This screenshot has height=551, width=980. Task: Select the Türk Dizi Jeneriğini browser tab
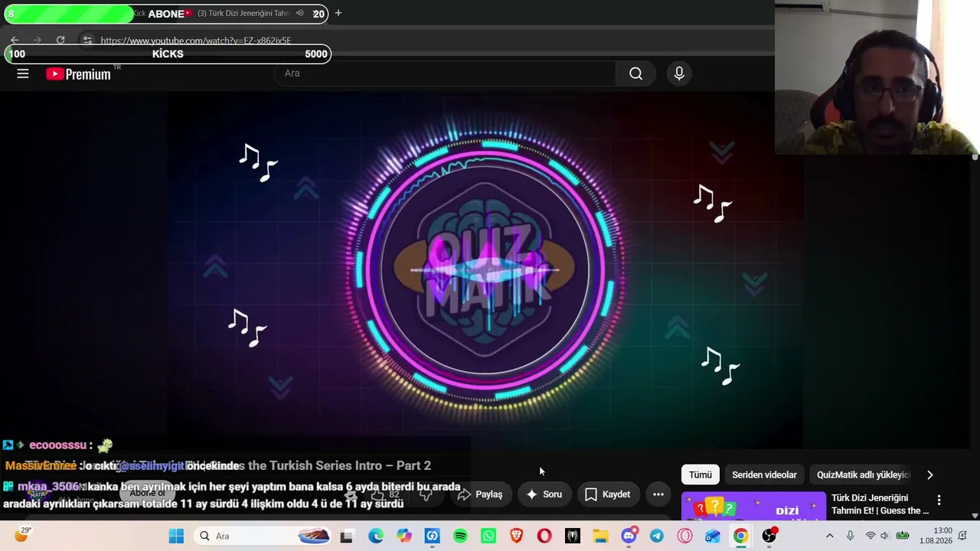pyautogui.click(x=245, y=13)
